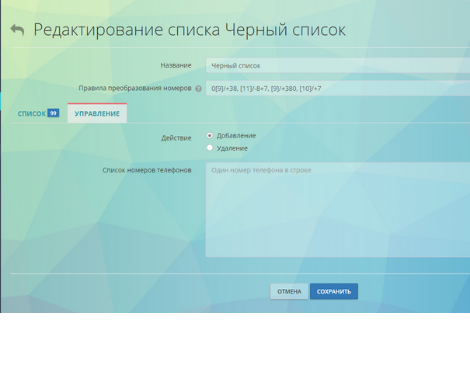Select the Управление tab
The height and width of the screenshot is (370, 470).
pos(97,113)
